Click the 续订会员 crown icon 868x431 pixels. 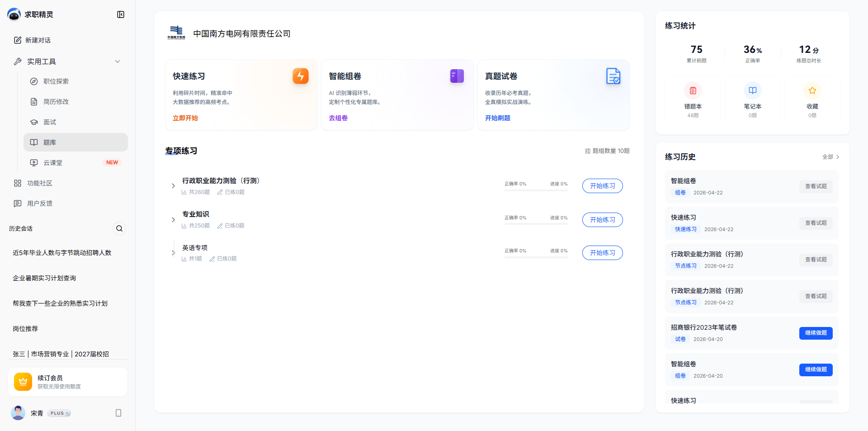23,382
